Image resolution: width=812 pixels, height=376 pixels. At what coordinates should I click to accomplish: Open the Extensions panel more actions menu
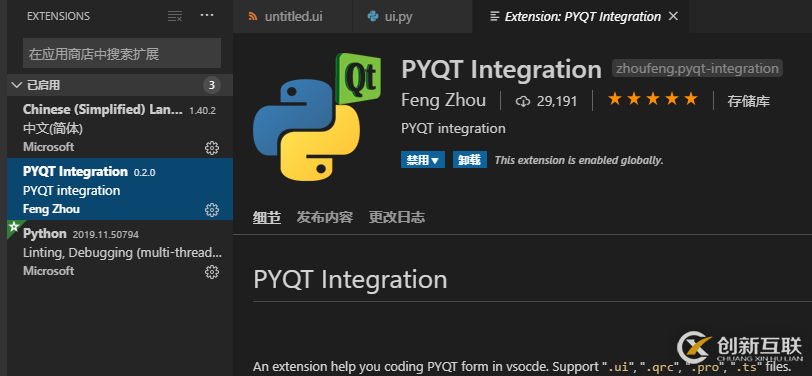[207, 16]
